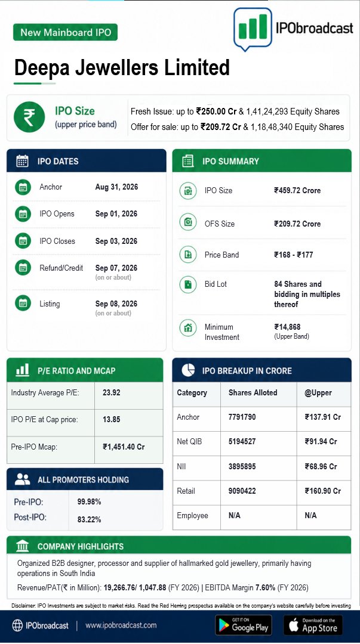Click the calendar icon in IPO DATES header
Viewport: 360px width, 644px height.
pos(22,161)
